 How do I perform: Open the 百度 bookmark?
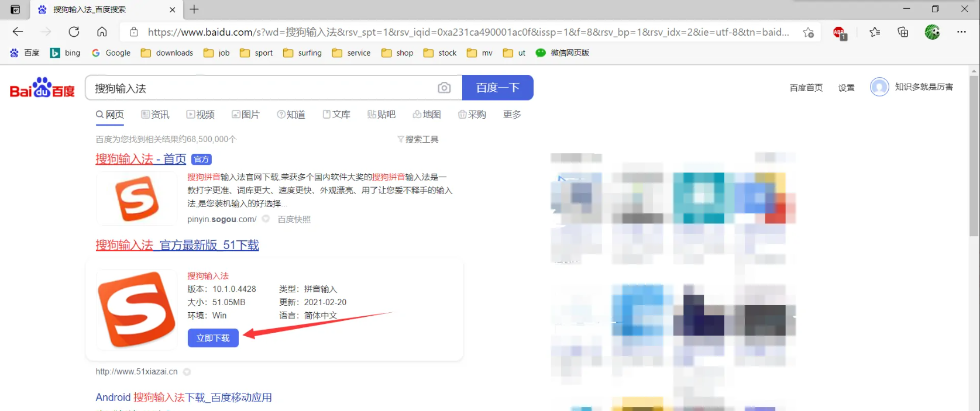pyautogui.click(x=25, y=53)
